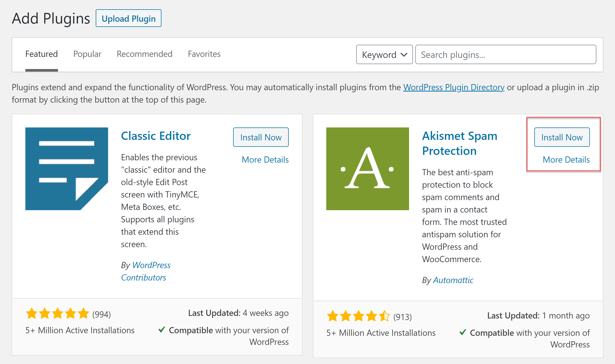Click Akismet's star rating
This screenshot has width=615, height=364.
[358, 316]
